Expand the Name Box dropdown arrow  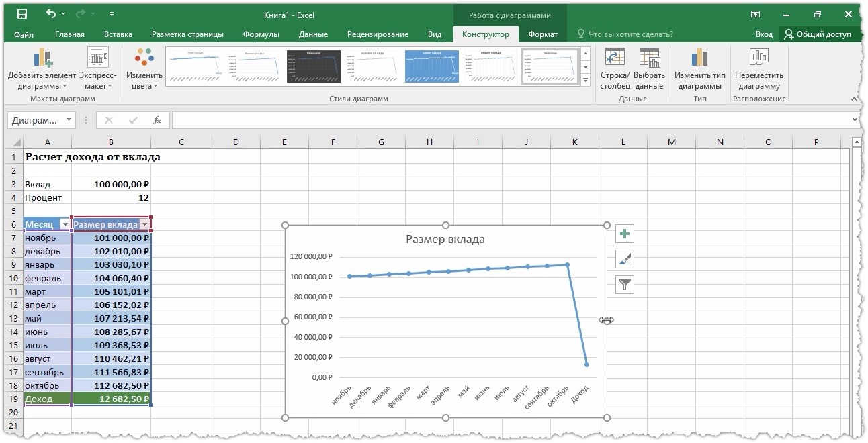(69, 120)
